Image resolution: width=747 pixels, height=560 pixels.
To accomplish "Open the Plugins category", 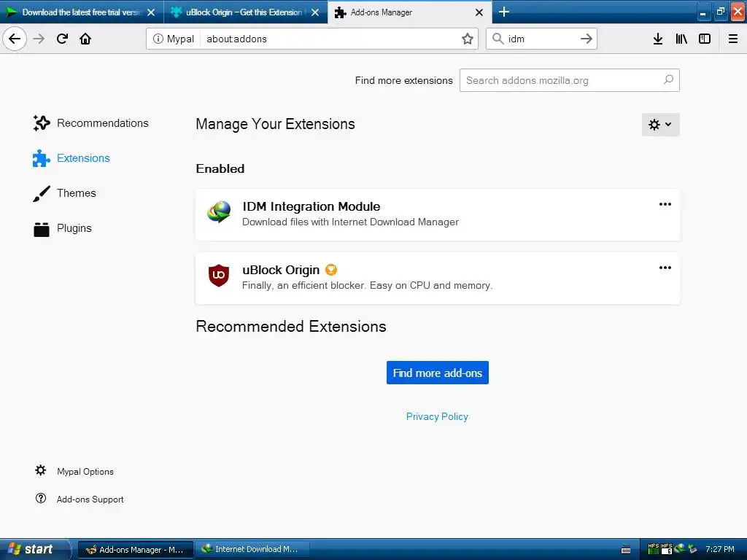I will (63, 228).
